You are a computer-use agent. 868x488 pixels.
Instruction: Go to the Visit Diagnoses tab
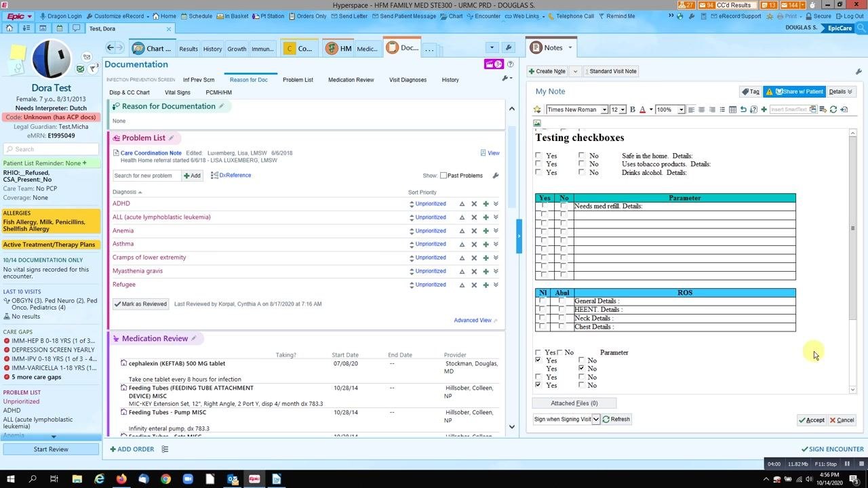pyautogui.click(x=408, y=80)
